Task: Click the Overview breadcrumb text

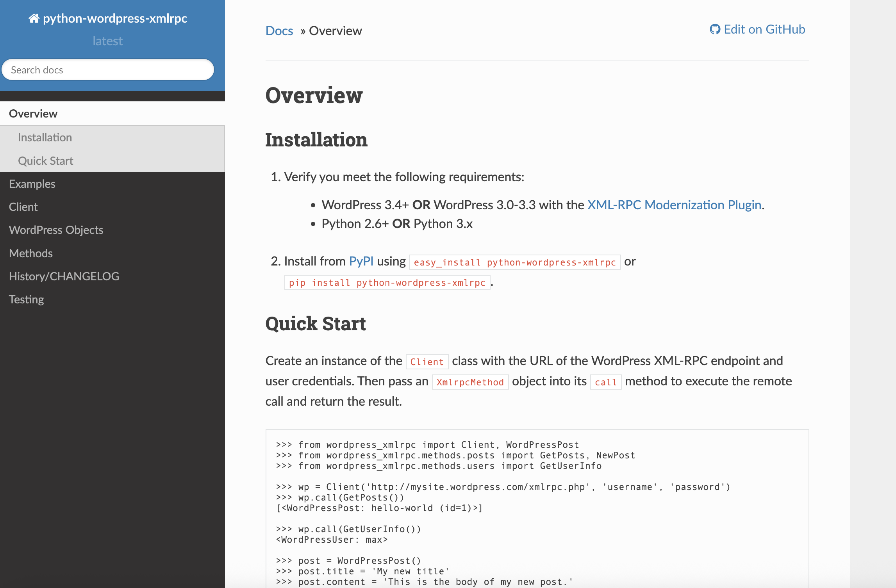Action: [336, 31]
